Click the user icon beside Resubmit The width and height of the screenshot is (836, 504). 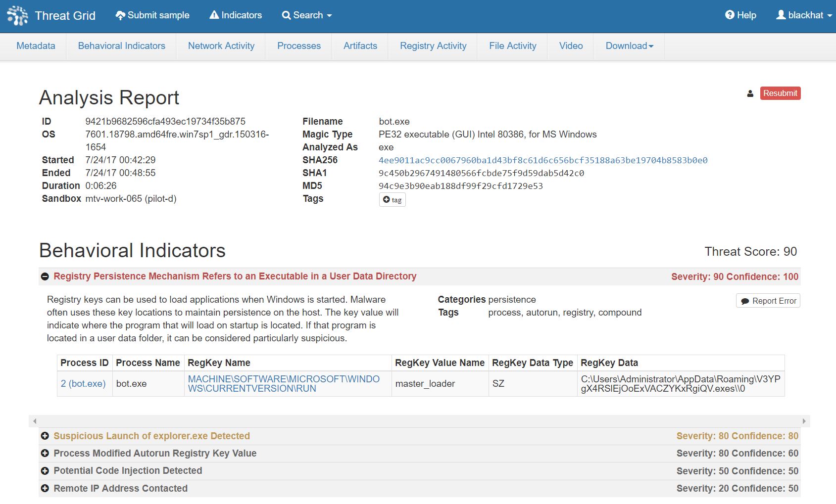pos(750,93)
